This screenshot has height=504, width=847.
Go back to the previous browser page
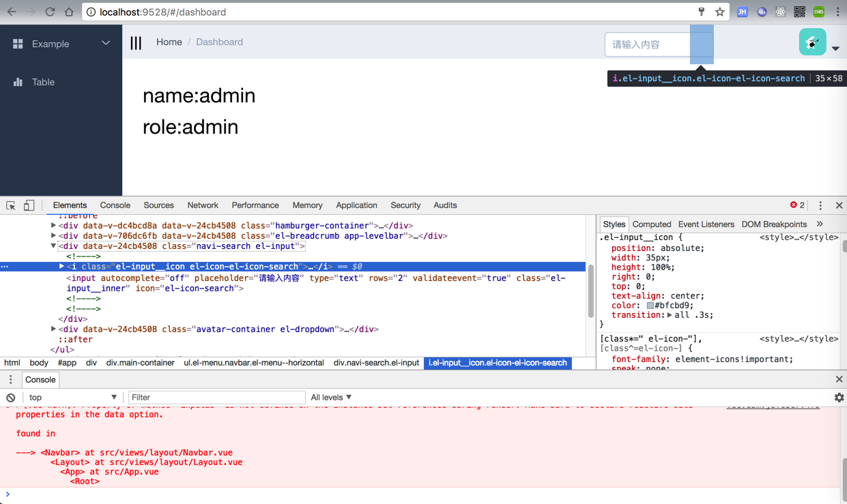coord(12,12)
